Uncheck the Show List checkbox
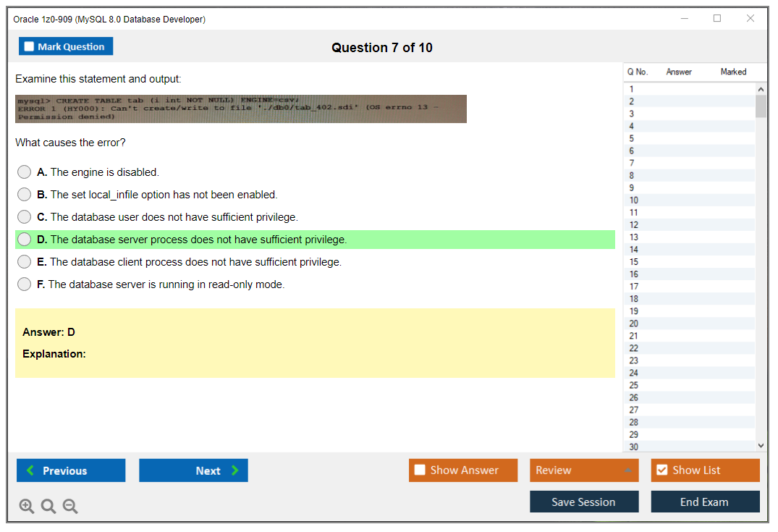 pyautogui.click(x=661, y=470)
